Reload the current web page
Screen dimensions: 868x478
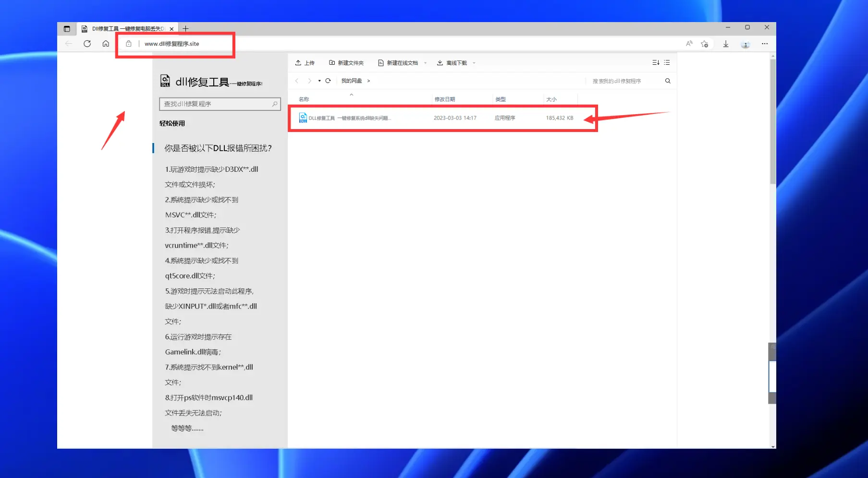pos(87,44)
